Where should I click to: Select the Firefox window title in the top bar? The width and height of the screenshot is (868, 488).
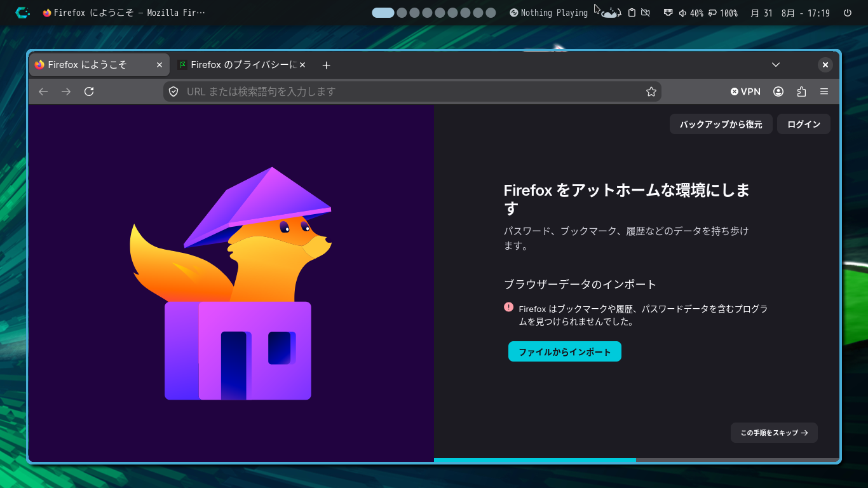[x=124, y=13]
